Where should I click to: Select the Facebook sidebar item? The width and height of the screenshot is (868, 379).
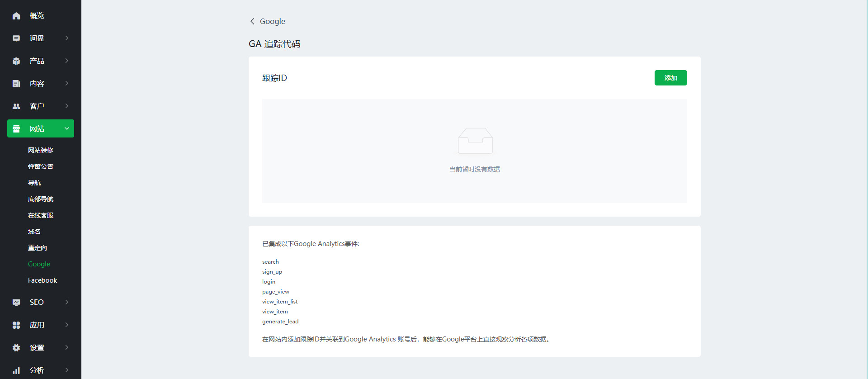click(42, 280)
